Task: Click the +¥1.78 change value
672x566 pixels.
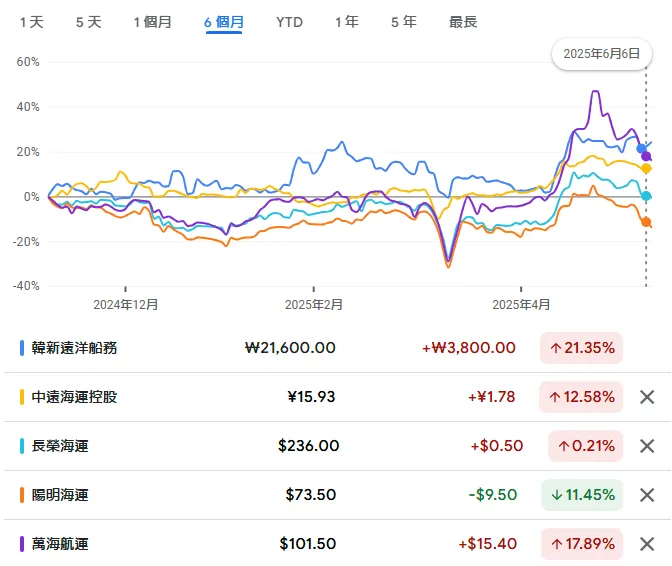Action: click(492, 397)
